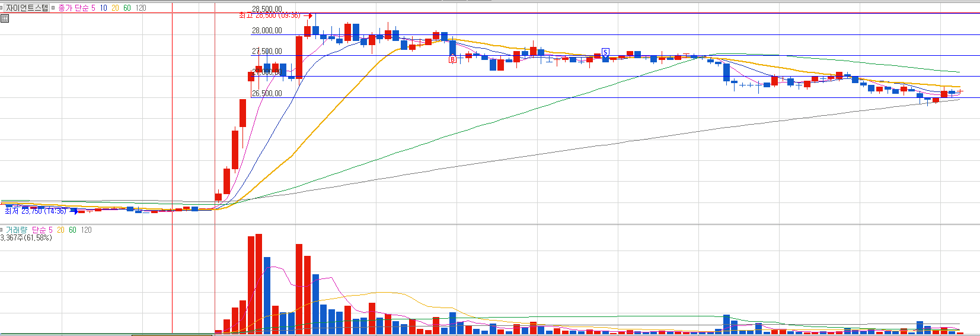Select the volume 60-period average legend
This screenshot has width=980, height=336.
coord(72,230)
